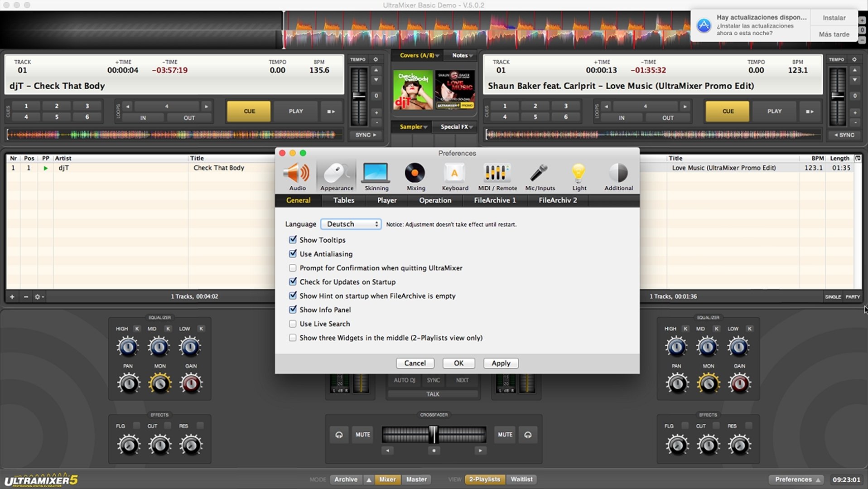868x489 pixels.
Task: Uncheck the Show Tooltips checkbox
Action: (x=293, y=239)
